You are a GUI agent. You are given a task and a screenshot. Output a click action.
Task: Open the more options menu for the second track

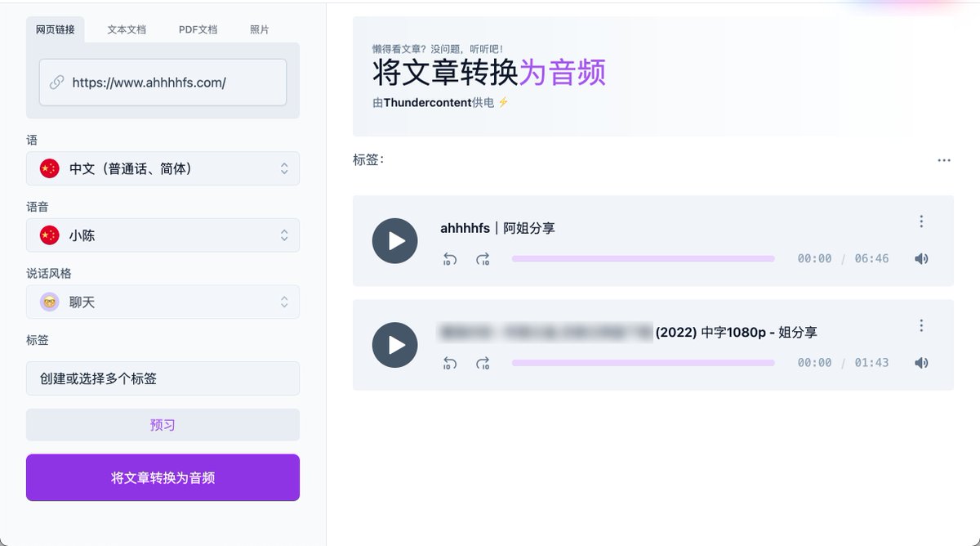(x=921, y=324)
